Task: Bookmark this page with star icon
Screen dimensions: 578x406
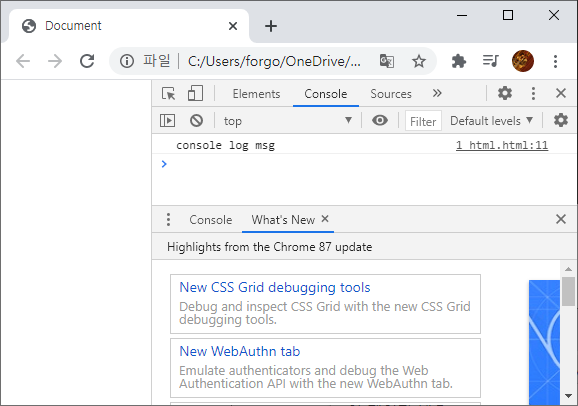Action: [x=419, y=61]
